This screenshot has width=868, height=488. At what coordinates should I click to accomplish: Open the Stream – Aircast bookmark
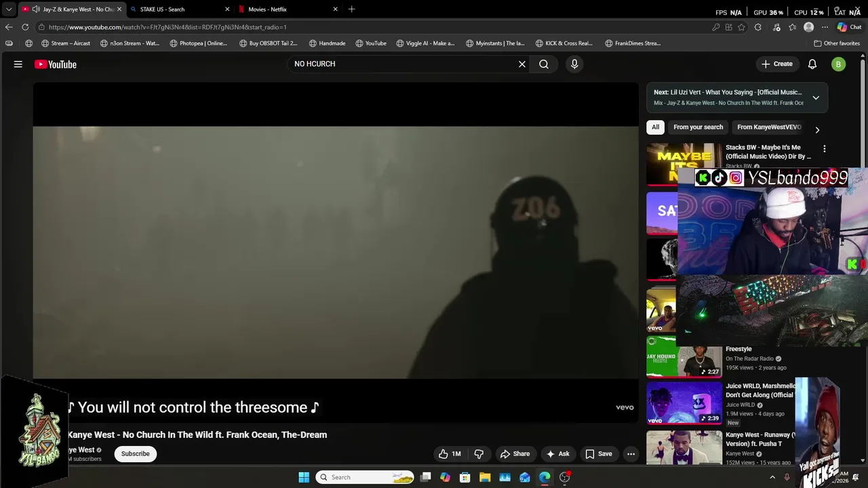click(x=66, y=43)
